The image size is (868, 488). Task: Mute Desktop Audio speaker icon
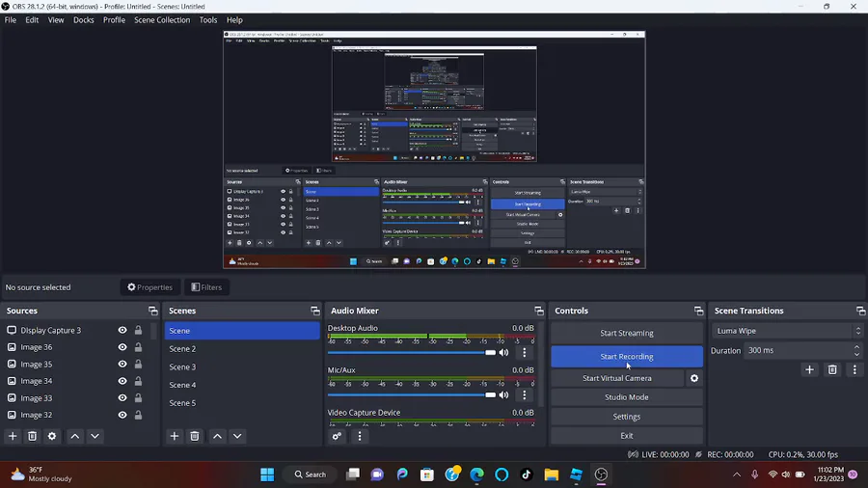[x=503, y=352]
